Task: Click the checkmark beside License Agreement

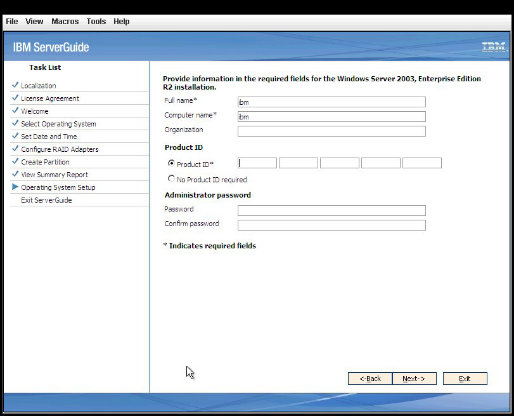Action: pyautogui.click(x=15, y=98)
